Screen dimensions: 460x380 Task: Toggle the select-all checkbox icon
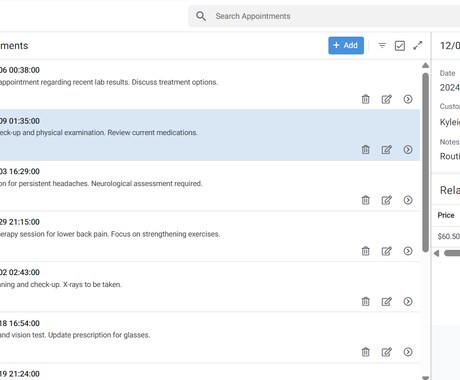pyautogui.click(x=400, y=46)
